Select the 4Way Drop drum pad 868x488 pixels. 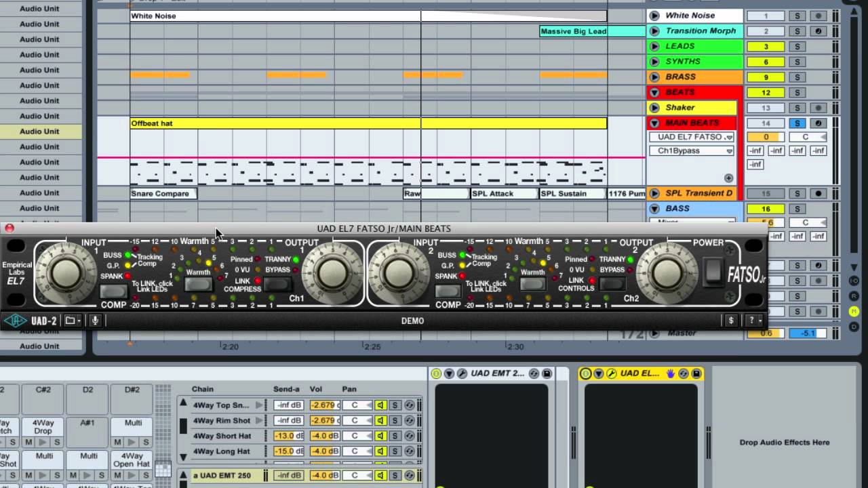coord(43,427)
